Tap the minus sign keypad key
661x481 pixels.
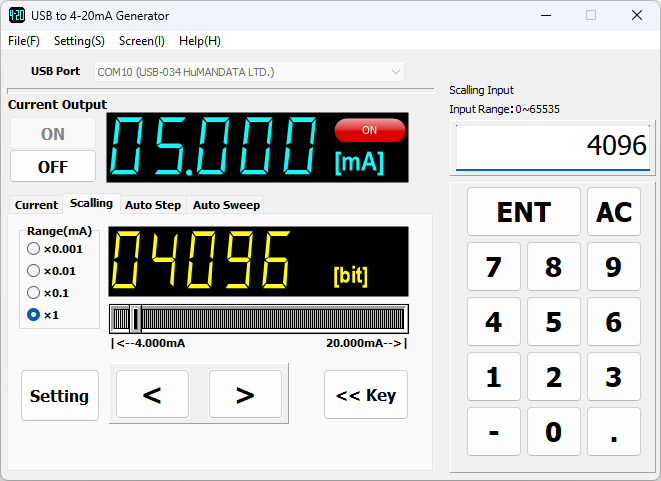click(x=494, y=432)
